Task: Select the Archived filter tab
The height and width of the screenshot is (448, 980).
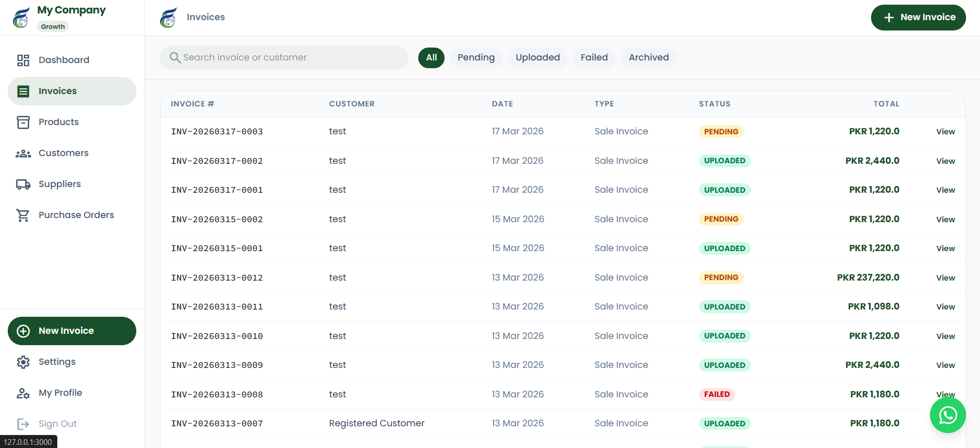Action: coord(649,57)
